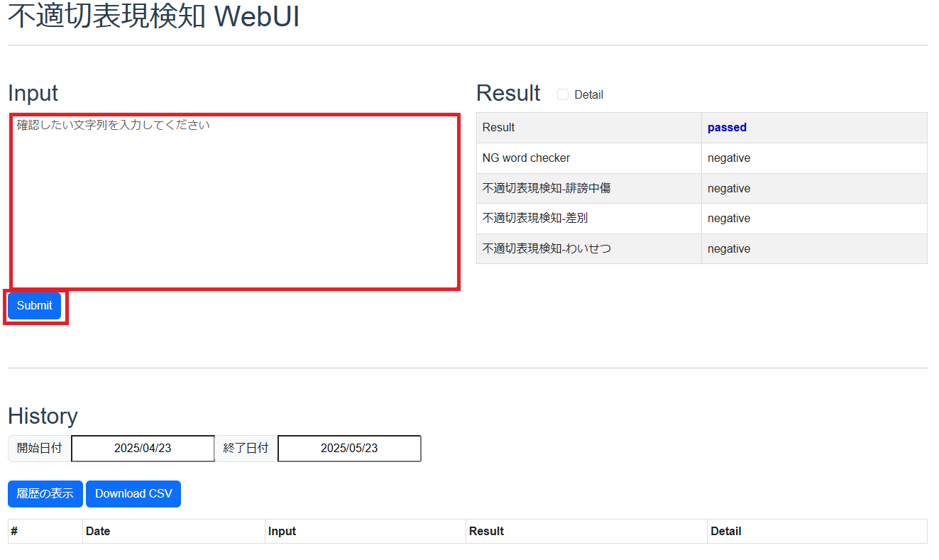Click the Input column header in History table
Screen dimensions: 939x560
[x=282, y=531]
